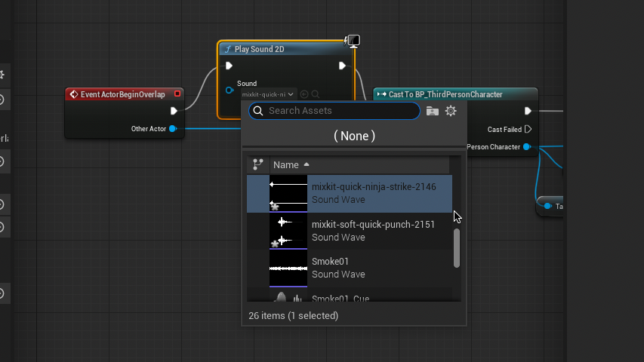Click the asset list vertical scrollbar
Screen dimensions: 644x362
[x=456, y=247]
